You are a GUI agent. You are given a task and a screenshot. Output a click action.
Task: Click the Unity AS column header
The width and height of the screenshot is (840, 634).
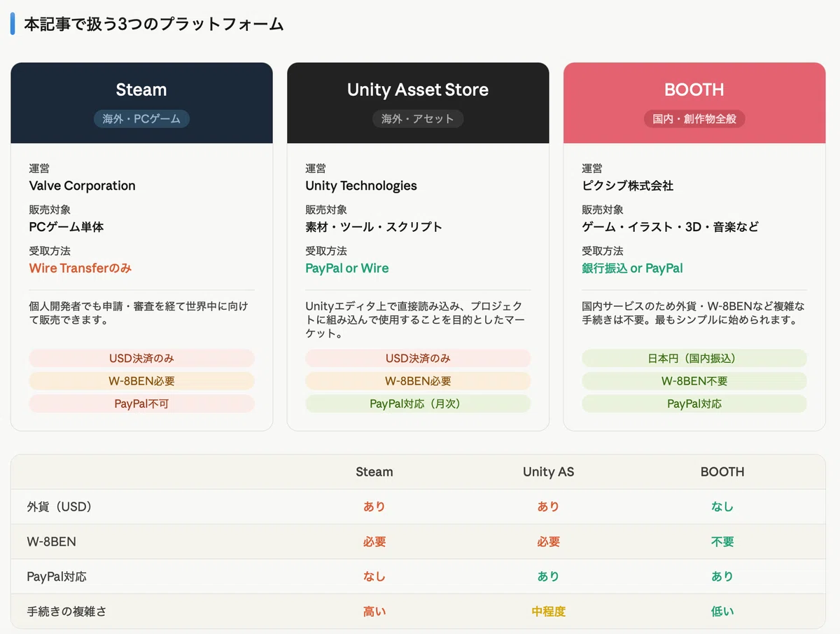coord(548,471)
